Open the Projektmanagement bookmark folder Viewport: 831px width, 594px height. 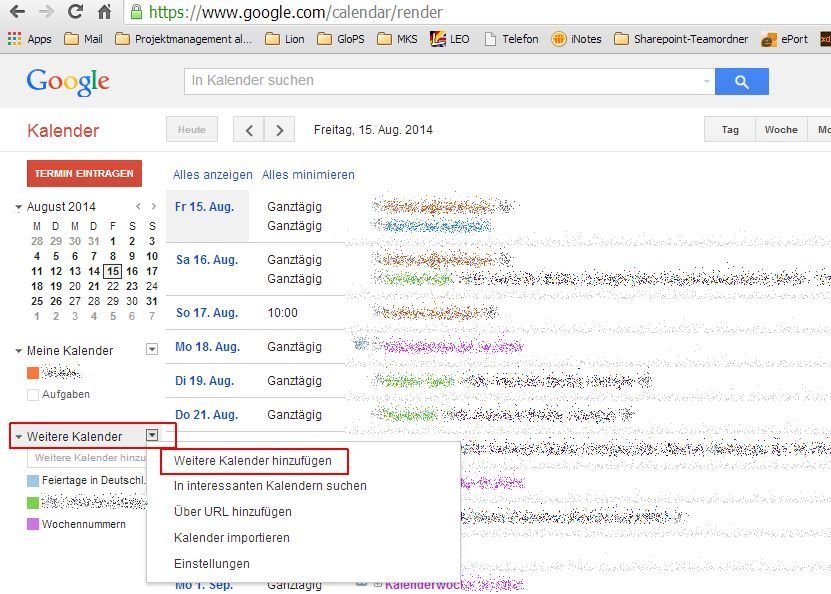point(183,39)
